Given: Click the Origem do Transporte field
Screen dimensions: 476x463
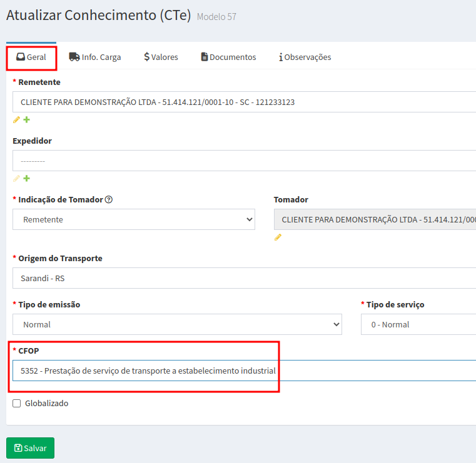Looking at the screenshot, I should [x=244, y=279].
